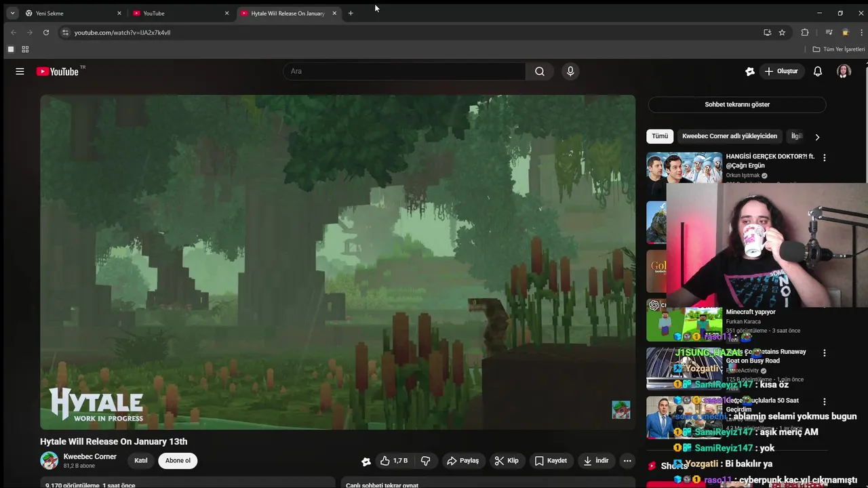Close the YouTube browser tab
This screenshot has height=488, width=868.
point(226,13)
